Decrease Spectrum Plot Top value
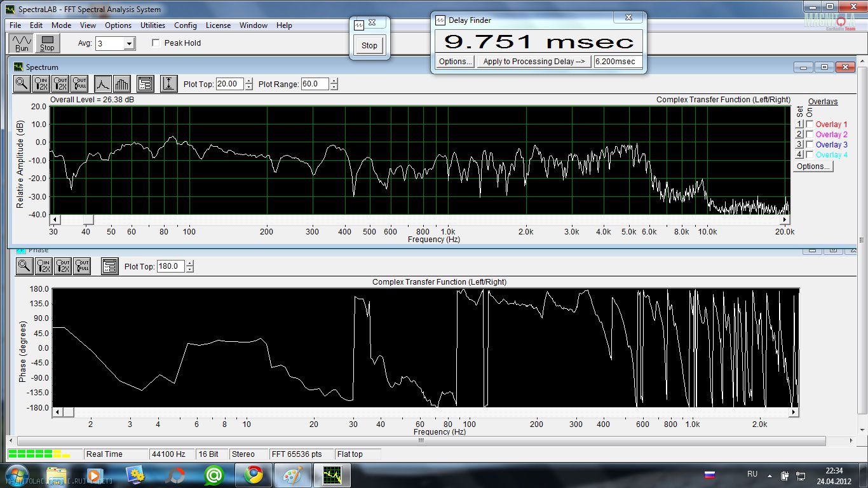The image size is (868, 488). 248,87
